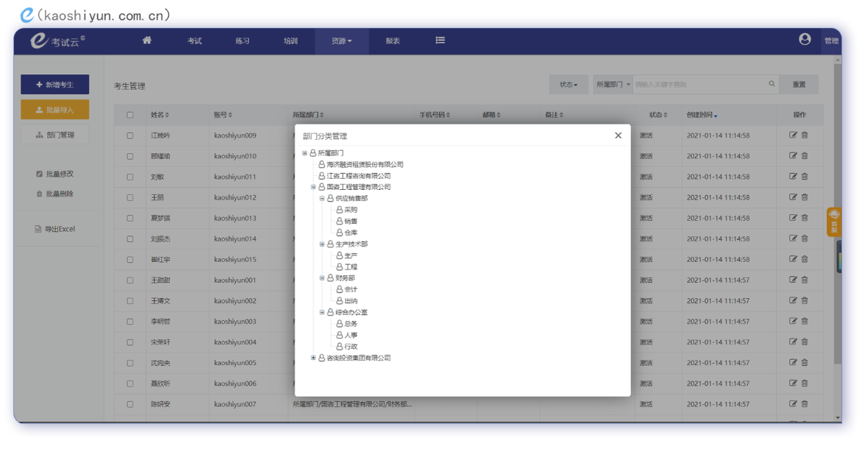
Task: Click the orange customer service side icon
Action: click(x=834, y=222)
